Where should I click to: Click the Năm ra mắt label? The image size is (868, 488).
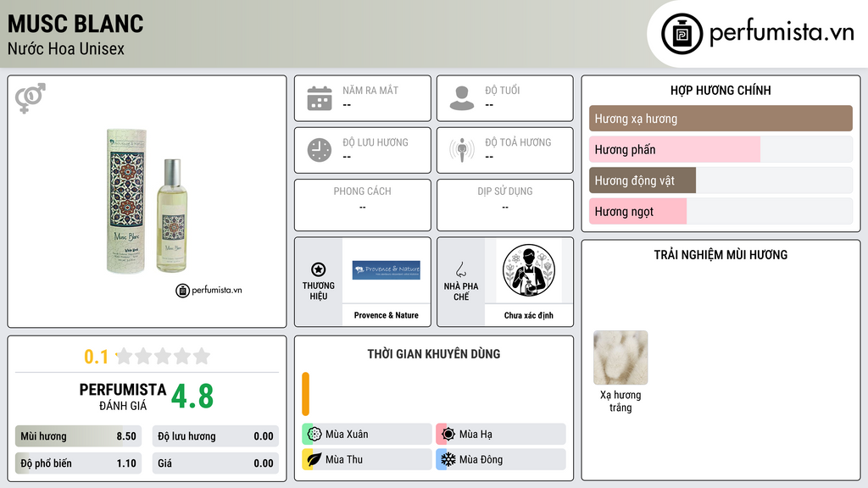click(370, 90)
